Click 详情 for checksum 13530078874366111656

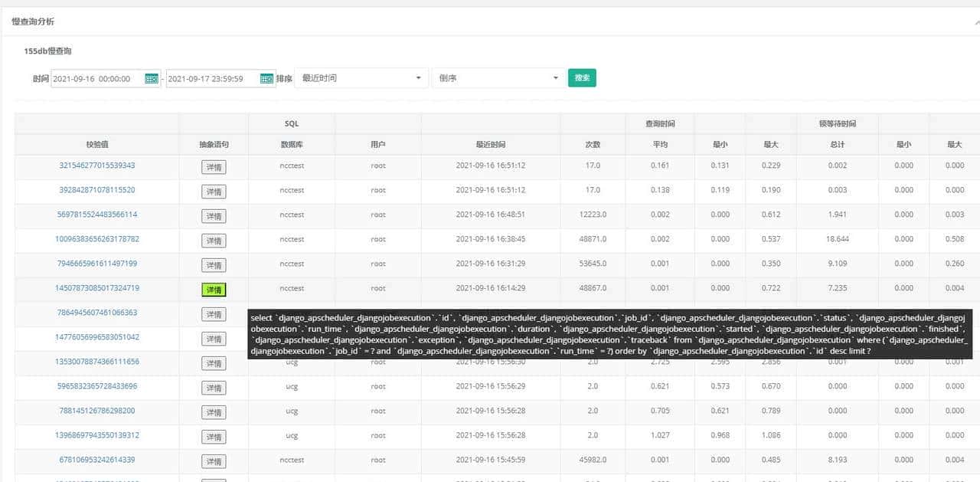[214, 363]
